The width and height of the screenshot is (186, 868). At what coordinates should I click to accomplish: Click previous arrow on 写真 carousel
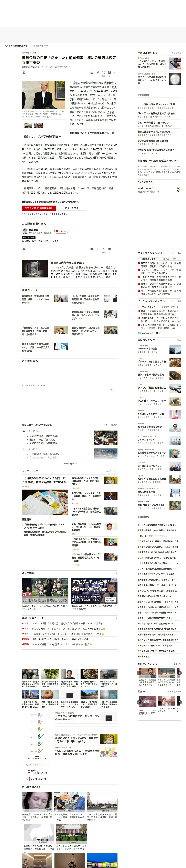tap(139, 702)
